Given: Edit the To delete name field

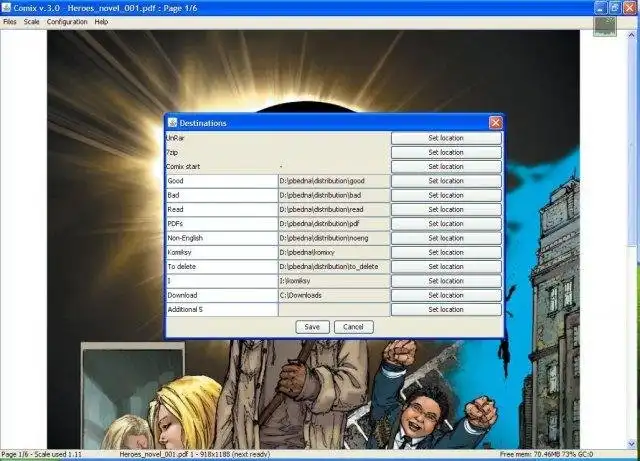Looking at the screenshot, I should 222,267.
